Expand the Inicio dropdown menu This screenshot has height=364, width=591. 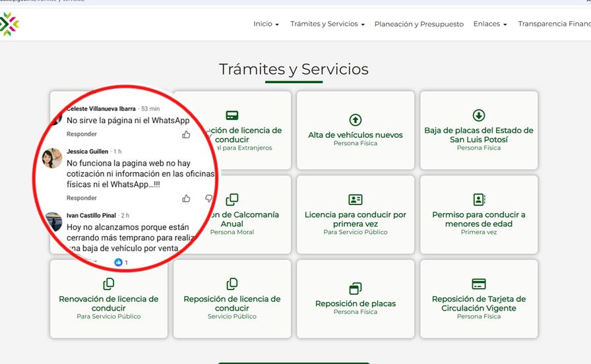point(266,24)
